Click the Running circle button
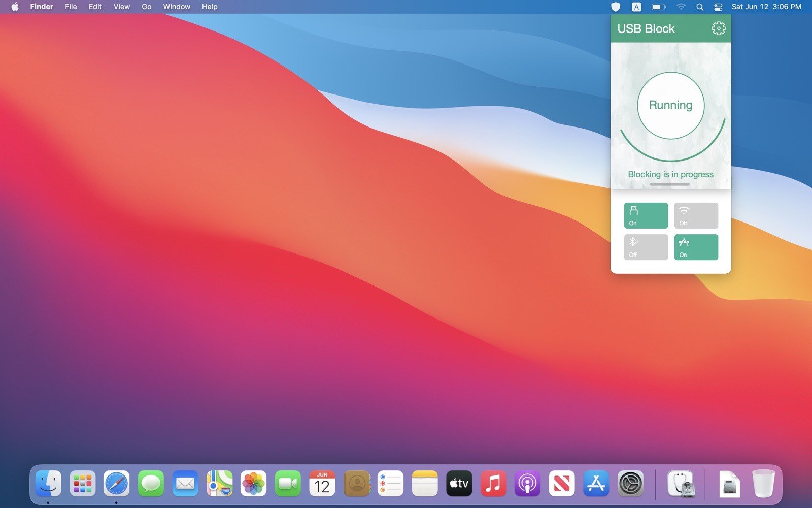 (x=670, y=105)
